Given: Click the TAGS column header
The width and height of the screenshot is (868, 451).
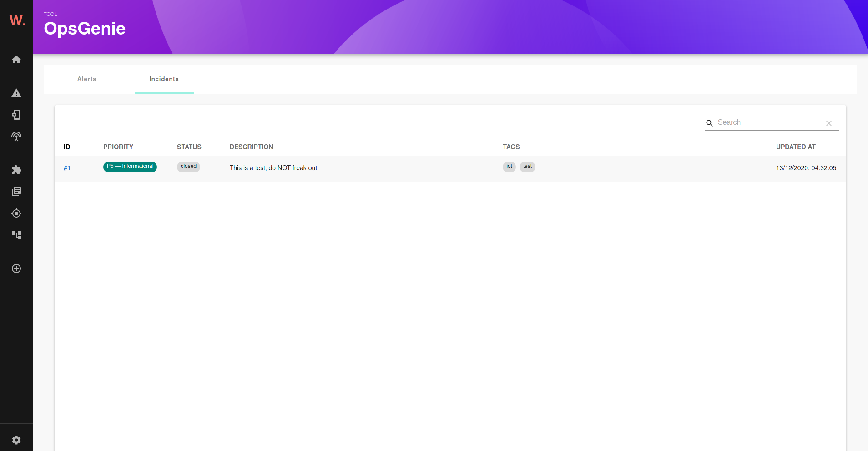Looking at the screenshot, I should click(511, 147).
